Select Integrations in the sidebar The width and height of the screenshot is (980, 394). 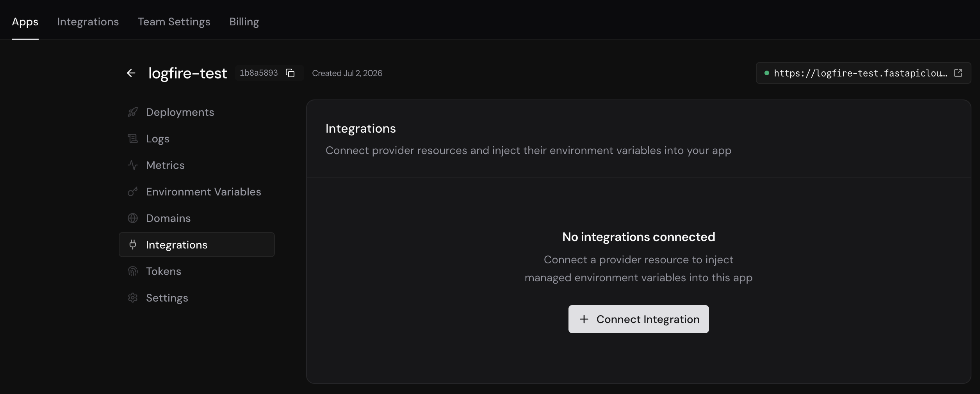click(x=197, y=245)
